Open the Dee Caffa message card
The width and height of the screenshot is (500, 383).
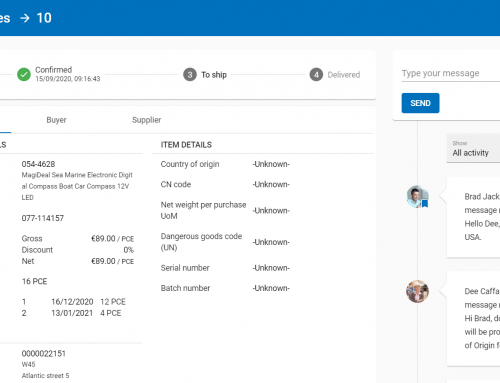click(x=473, y=319)
